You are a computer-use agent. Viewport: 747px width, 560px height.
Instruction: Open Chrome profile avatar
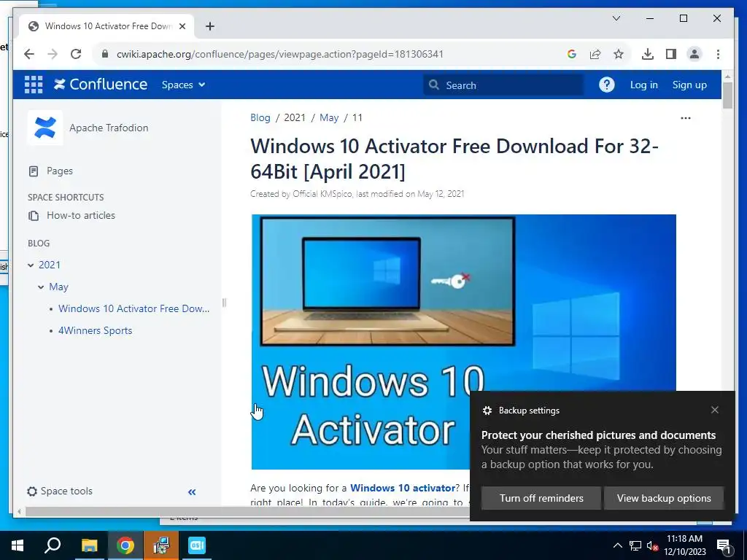(694, 54)
